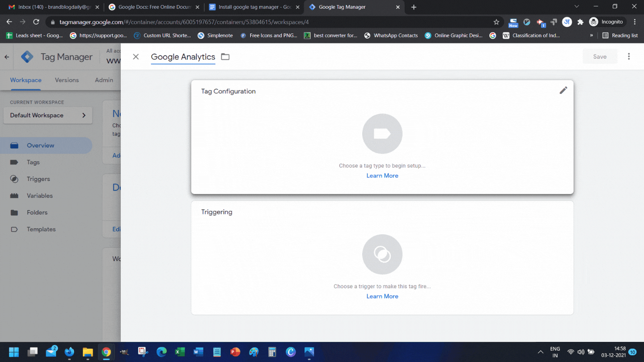
Task: Reload the page
Action: pos(36,22)
